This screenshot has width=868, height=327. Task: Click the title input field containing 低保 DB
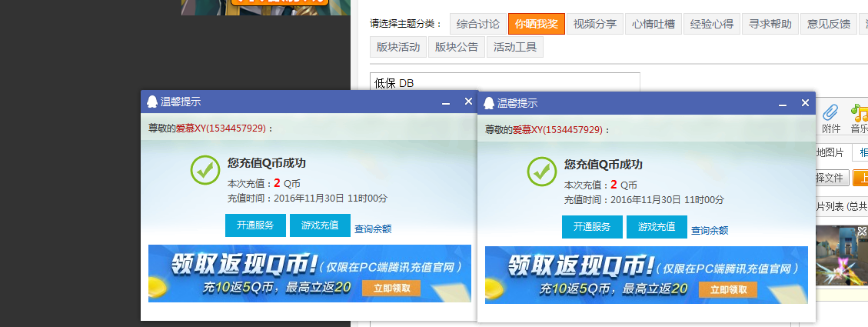click(x=505, y=82)
